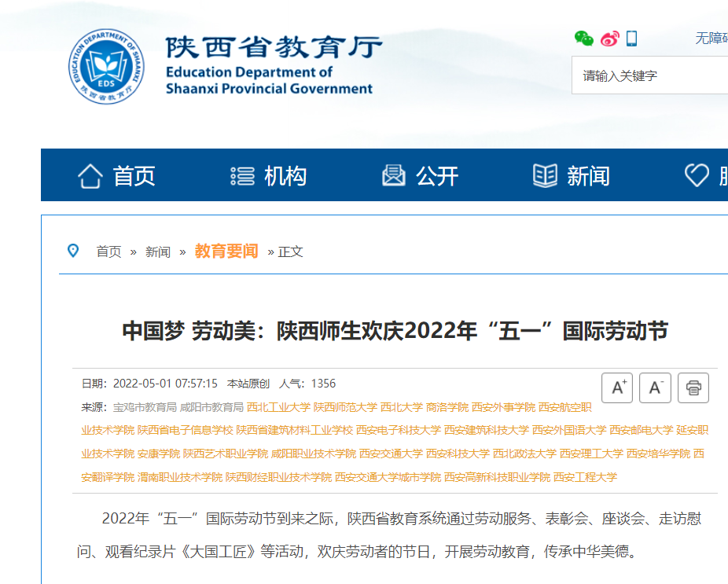
Task: Open the 西安工程大学 source link
Action: pyautogui.click(x=585, y=477)
